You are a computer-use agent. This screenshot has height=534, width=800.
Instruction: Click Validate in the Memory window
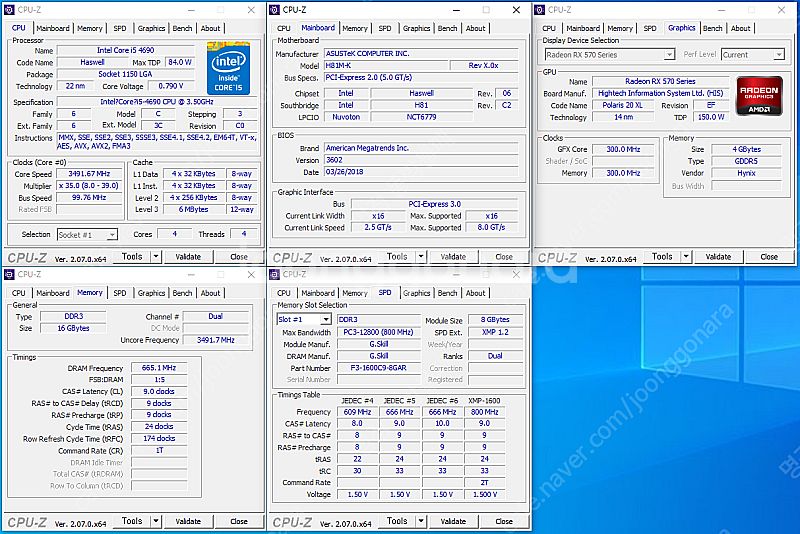click(x=188, y=521)
